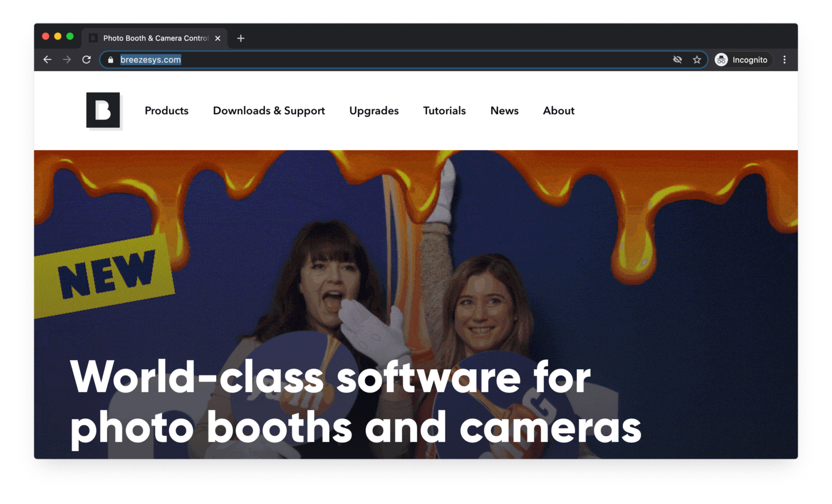This screenshot has width=832, height=504.
Task: Visit the About page
Action: (x=558, y=110)
